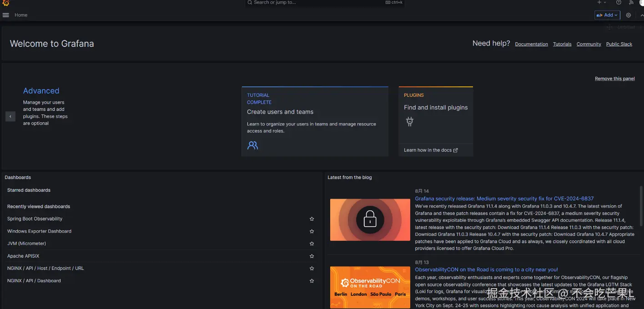Go to previous setup step arrow
Screen dimensions: 644x309
click(x=10, y=116)
